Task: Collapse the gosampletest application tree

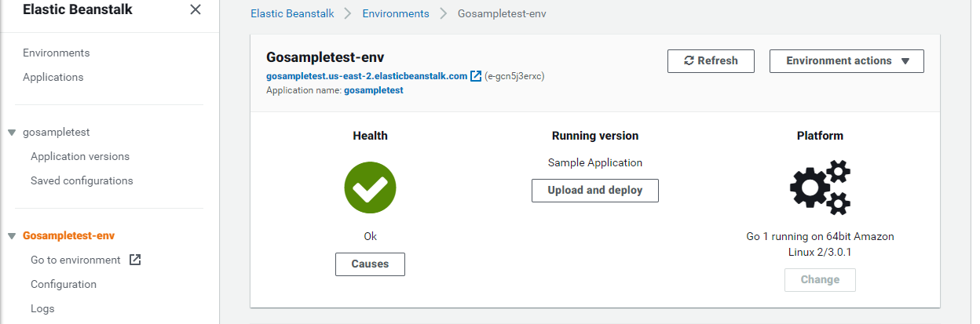Action: 12,133
